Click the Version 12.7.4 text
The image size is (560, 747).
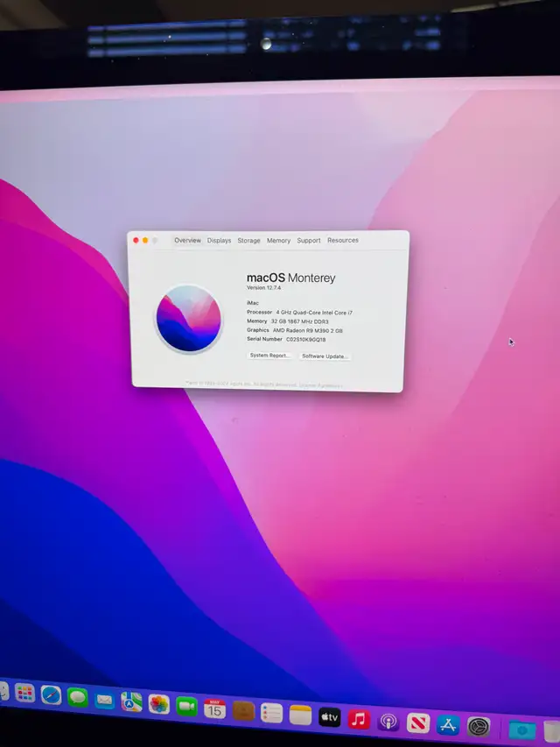(x=263, y=288)
